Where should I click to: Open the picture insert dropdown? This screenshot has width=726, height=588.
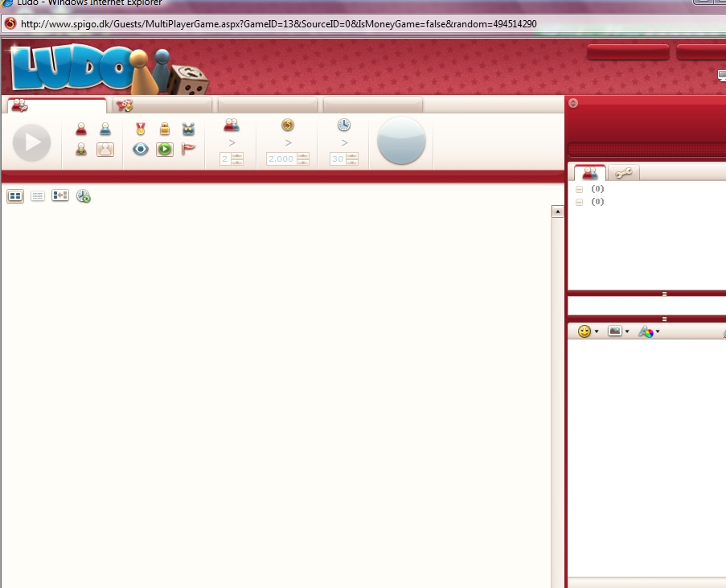tap(618, 331)
